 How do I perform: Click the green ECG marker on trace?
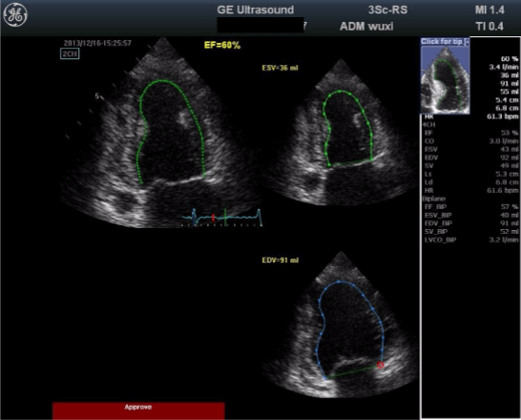click(225, 217)
